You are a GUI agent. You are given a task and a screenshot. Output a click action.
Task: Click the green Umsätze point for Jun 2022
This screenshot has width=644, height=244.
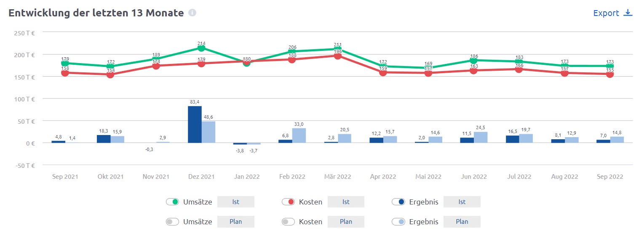pyautogui.click(x=474, y=61)
